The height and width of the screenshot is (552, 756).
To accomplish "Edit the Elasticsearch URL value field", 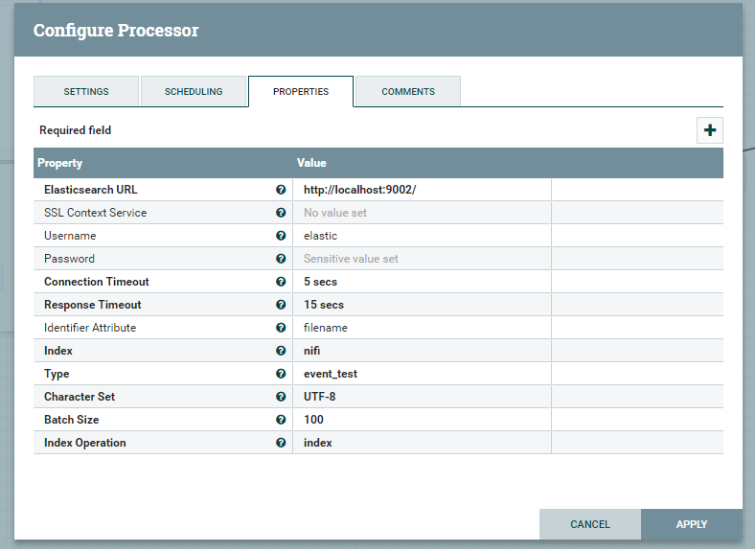I will [x=422, y=190].
